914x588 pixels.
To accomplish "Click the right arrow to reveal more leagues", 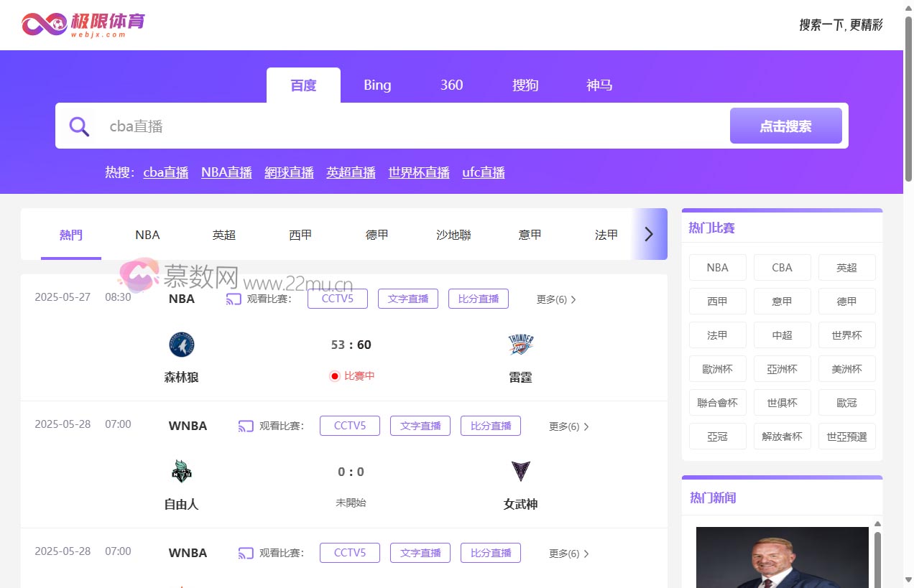I will pyautogui.click(x=649, y=234).
